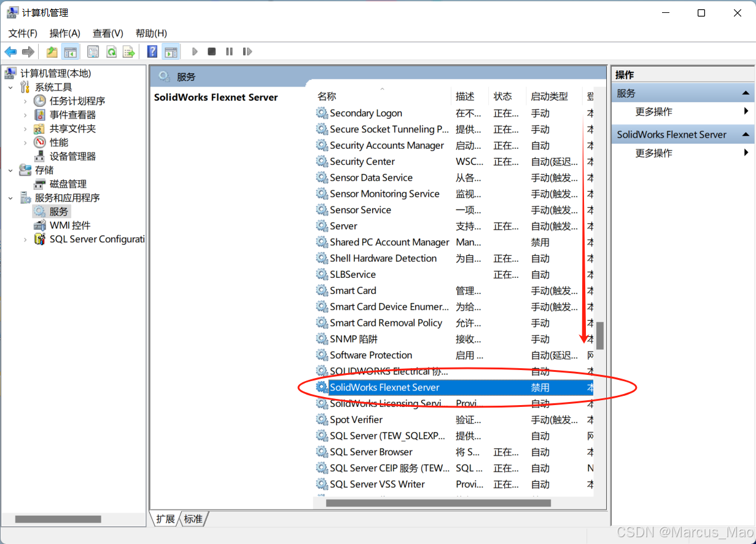Select 计算机管理(本地) root node

55,73
